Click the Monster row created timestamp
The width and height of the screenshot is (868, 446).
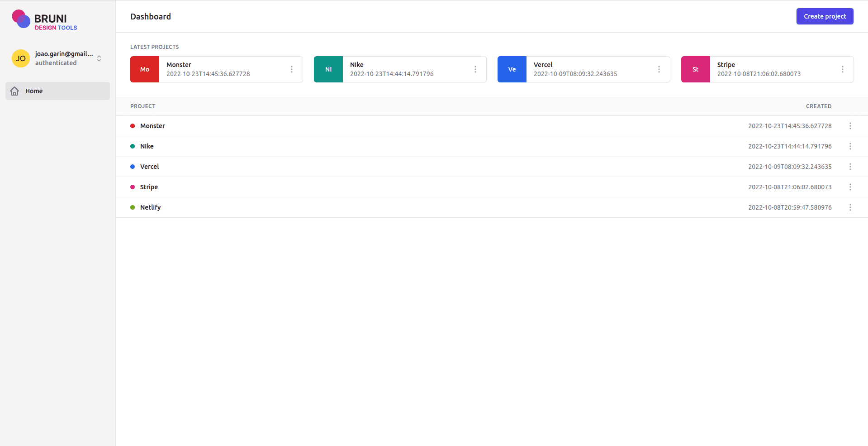790,126
